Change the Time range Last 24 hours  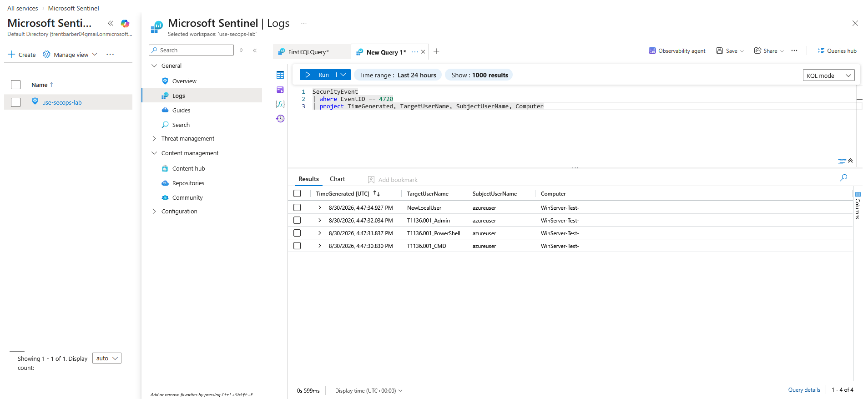click(398, 75)
